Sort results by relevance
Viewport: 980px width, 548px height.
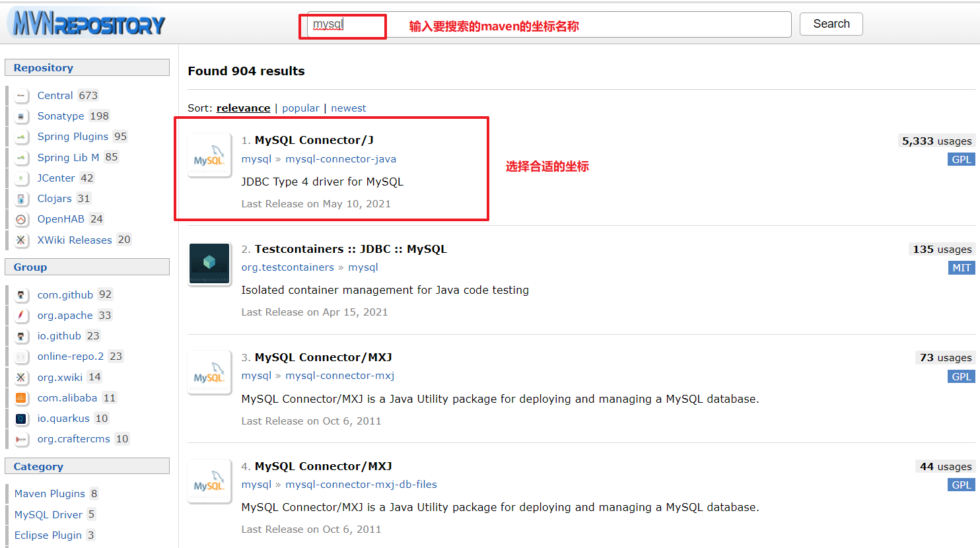click(243, 108)
